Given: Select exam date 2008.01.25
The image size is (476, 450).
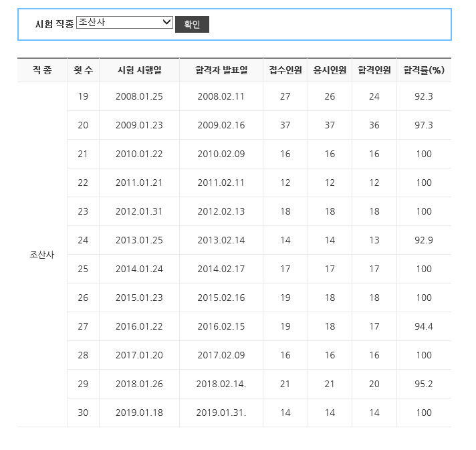Looking at the screenshot, I should [x=139, y=96].
